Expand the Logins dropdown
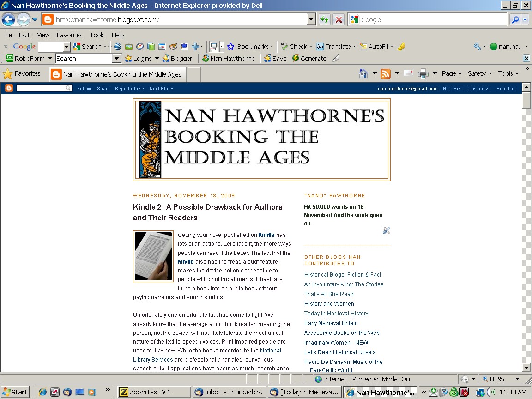This screenshot has width=532, height=399. (157, 58)
